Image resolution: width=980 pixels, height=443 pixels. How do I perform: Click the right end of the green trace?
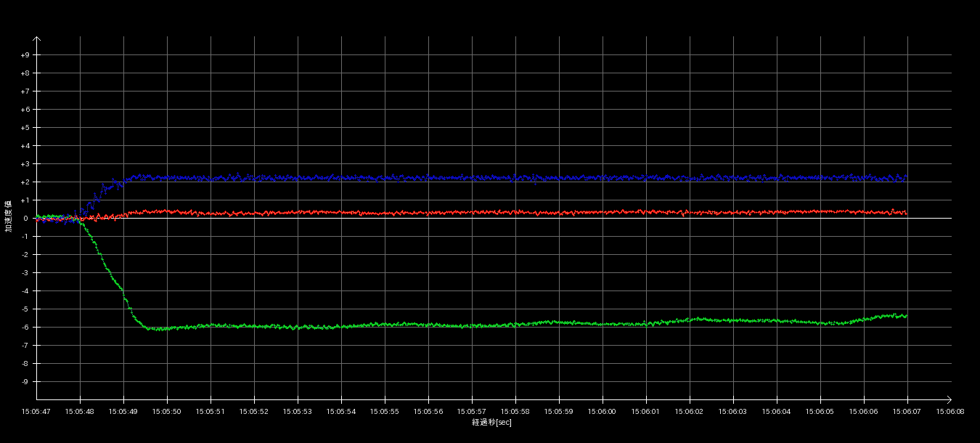(905, 316)
